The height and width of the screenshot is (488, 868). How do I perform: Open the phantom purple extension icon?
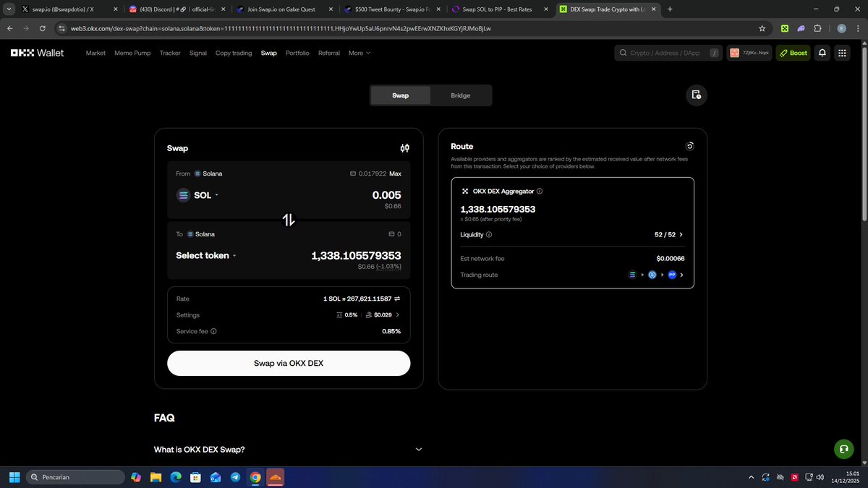(801, 29)
